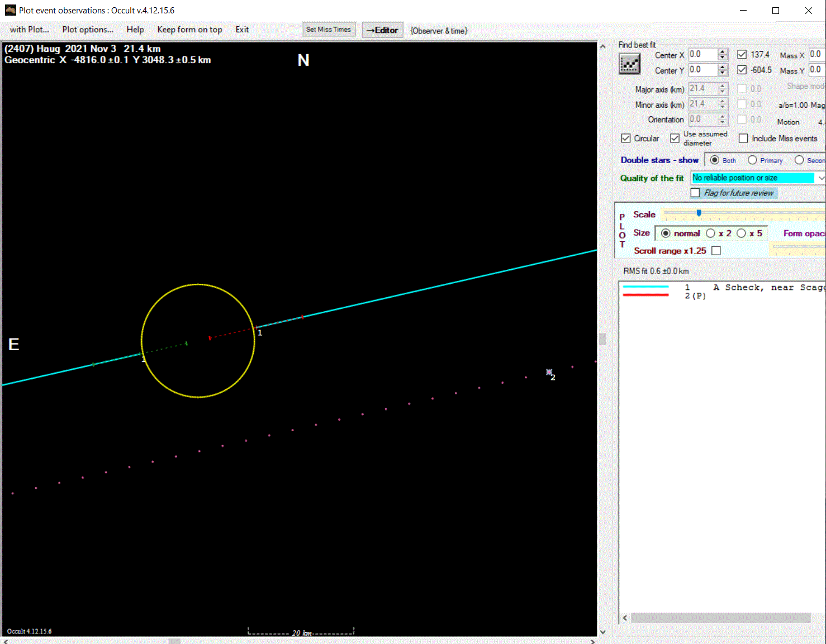Click the 20 km scale bar label
This screenshot has width=826, height=644.
click(x=302, y=633)
